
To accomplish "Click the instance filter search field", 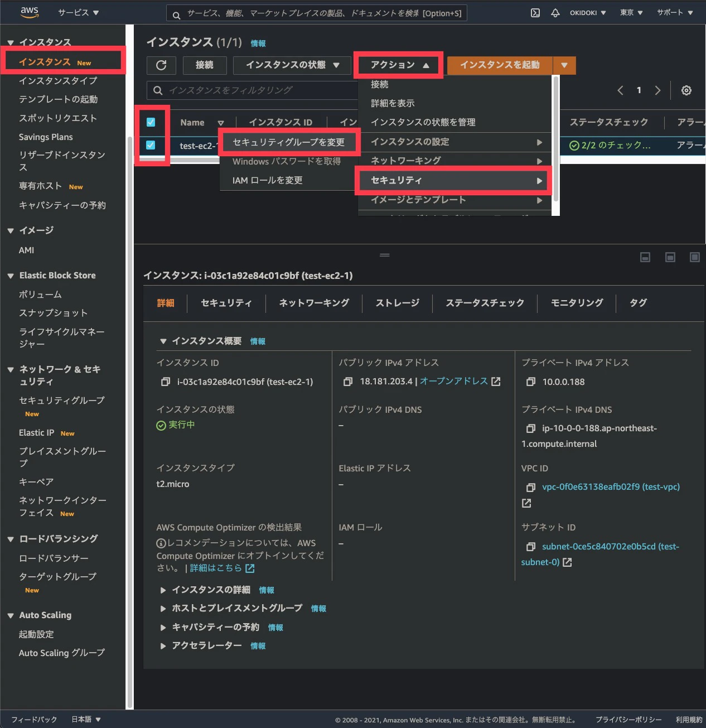I will [x=252, y=90].
